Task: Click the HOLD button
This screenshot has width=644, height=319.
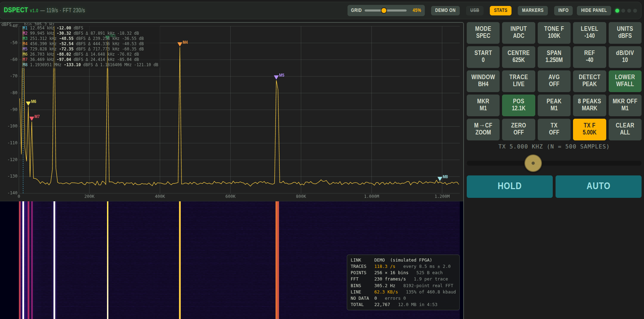Action: click(x=509, y=186)
